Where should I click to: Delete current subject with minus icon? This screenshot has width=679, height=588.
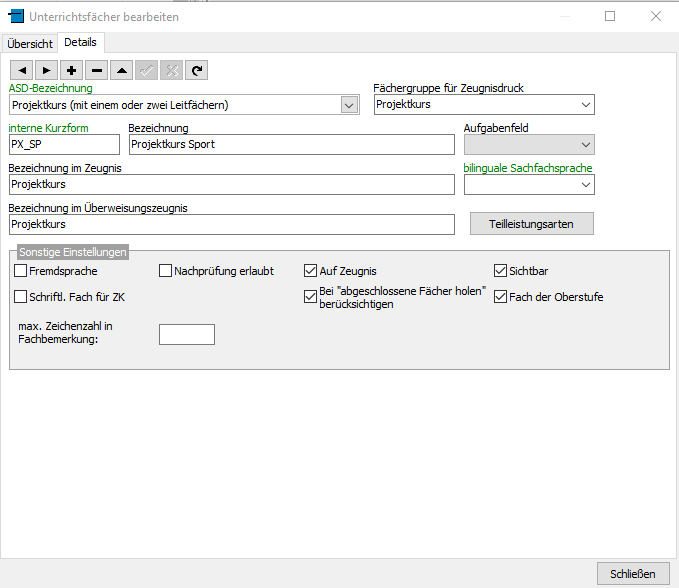(x=97, y=70)
